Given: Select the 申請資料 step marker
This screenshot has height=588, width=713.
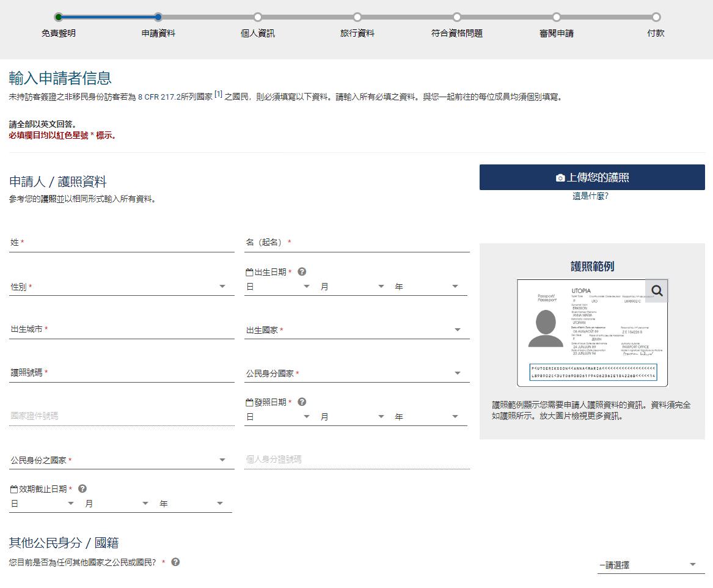Looking at the screenshot, I should point(158,18).
